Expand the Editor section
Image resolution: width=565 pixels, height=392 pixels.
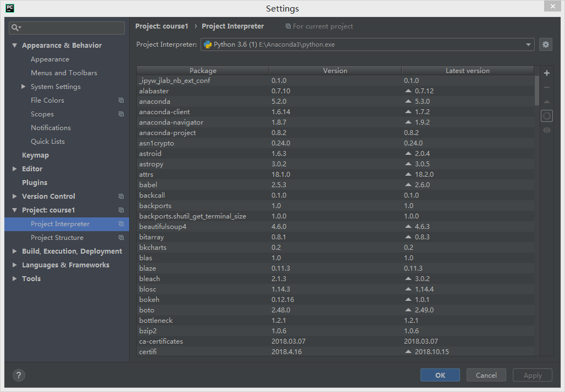tap(15, 169)
